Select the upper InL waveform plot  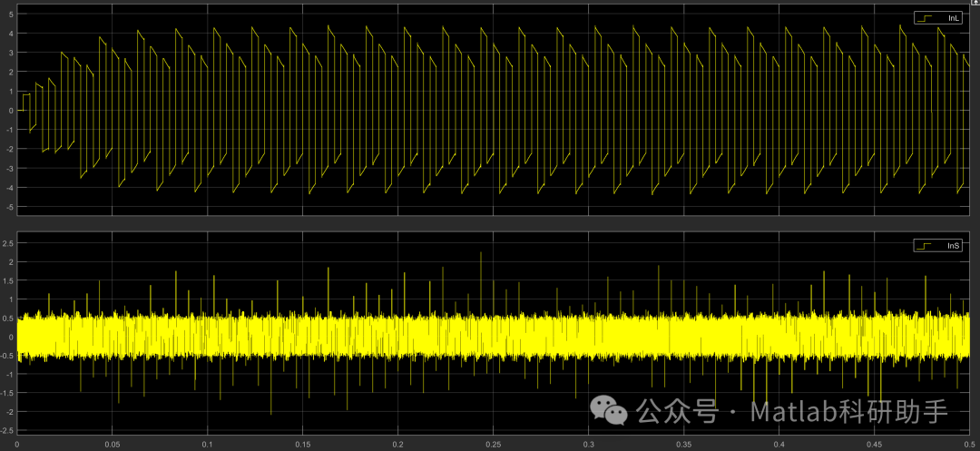click(494, 112)
